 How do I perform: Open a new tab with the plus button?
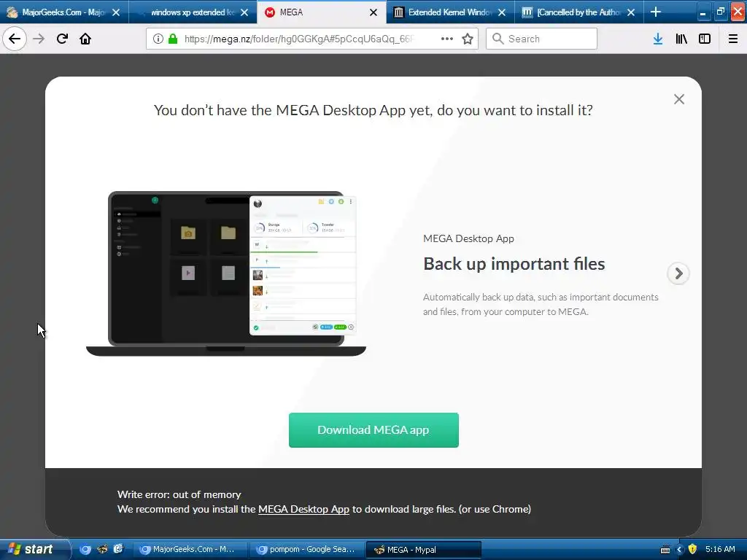[656, 12]
